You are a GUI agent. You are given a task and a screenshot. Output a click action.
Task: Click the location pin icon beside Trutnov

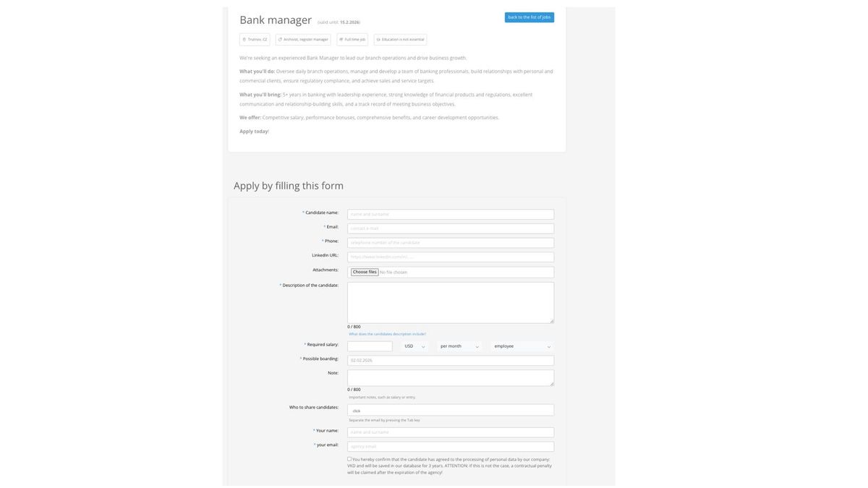coord(244,40)
